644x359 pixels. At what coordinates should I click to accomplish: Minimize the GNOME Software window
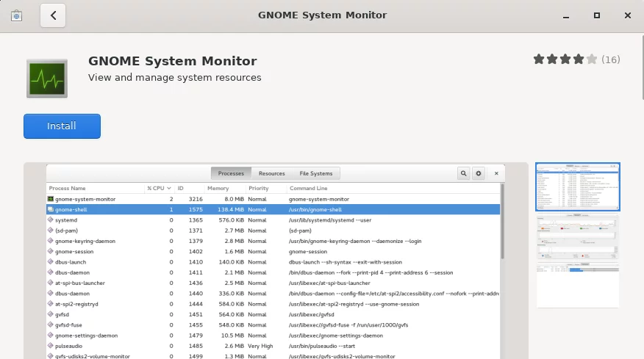[566, 15]
